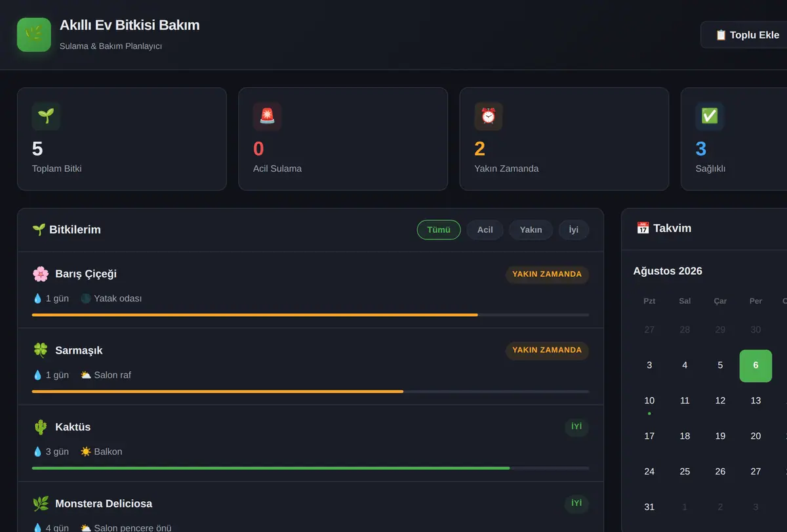Screen dimensions: 787x532
Task: Click the green checkmark icon above Sağlıklı
Action: click(710, 116)
